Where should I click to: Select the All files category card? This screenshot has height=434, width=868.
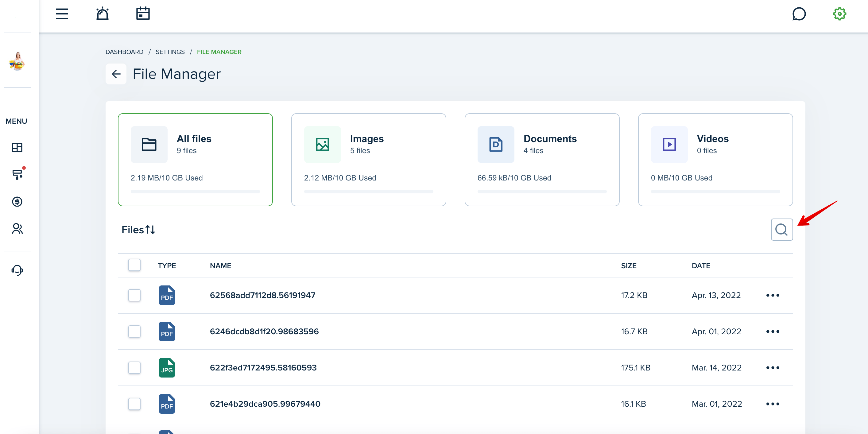(x=196, y=160)
